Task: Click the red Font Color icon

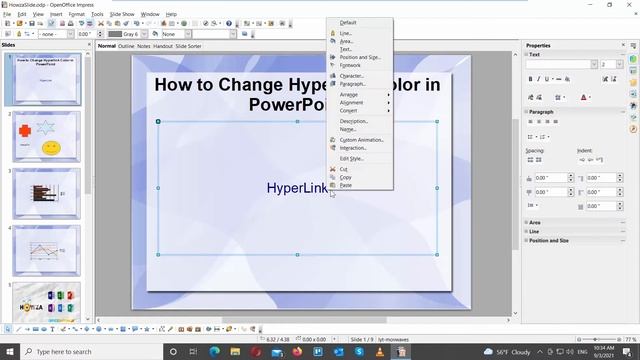Action: point(583,97)
